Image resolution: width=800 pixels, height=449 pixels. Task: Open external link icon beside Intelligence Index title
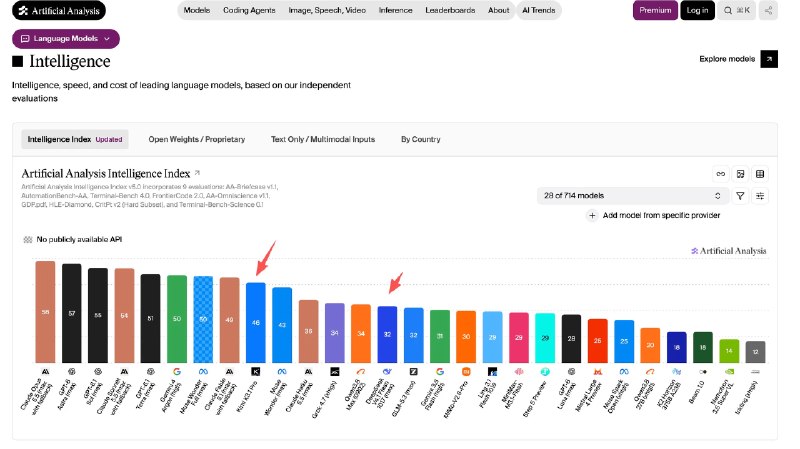pos(197,173)
